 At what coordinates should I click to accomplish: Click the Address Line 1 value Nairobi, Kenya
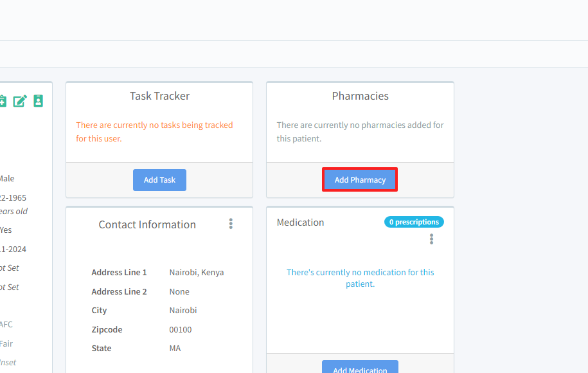coord(197,273)
